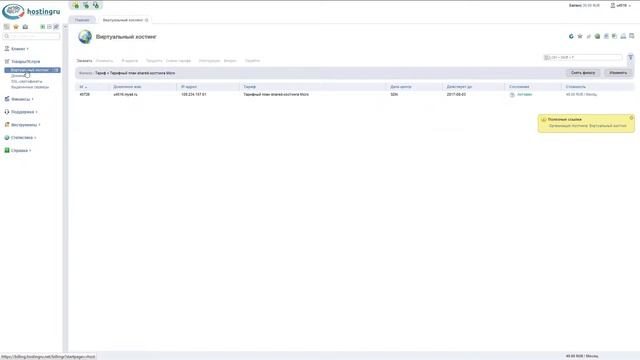Viewport: 640px width, 360px height.
Task: Click the Заказать toolbar action
Action: pyautogui.click(x=84, y=60)
